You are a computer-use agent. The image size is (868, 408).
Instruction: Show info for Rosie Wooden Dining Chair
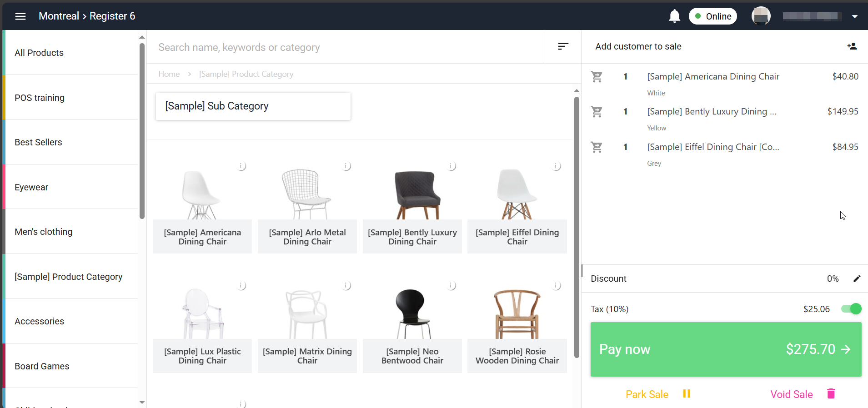click(556, 286)
